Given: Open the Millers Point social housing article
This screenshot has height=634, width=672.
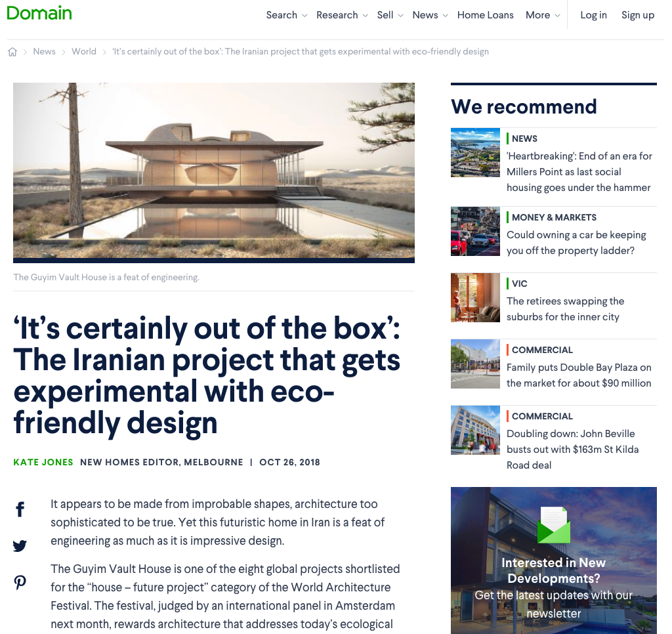Looking at the screenshot, I should (579, 172).
